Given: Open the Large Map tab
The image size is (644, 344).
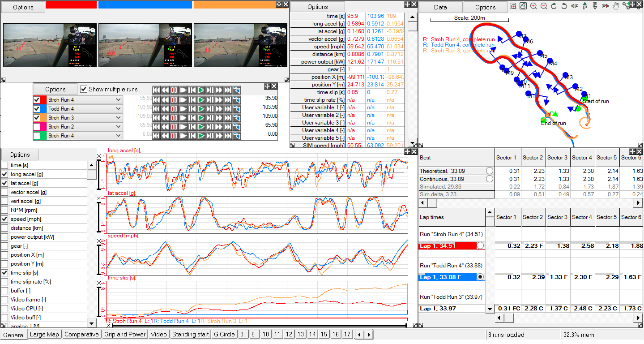Looking at the screenshot, I should tap(44, 335).
